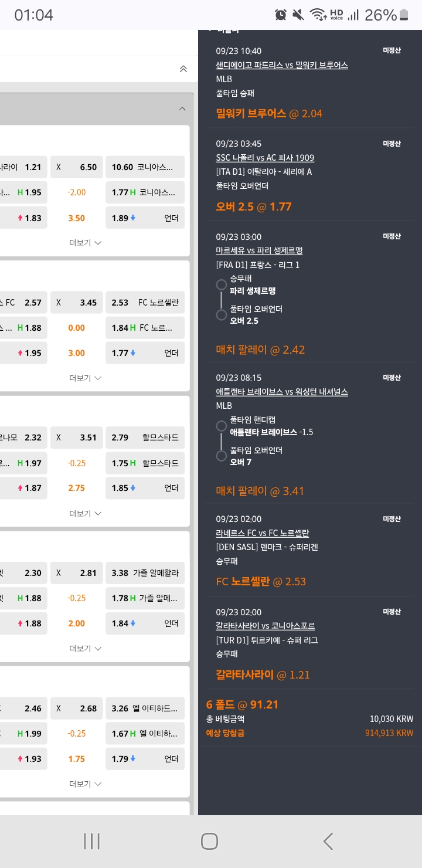422x868 pixels.
Task: Tap the Wi-Fi status icon
Action: coord(318,15)
